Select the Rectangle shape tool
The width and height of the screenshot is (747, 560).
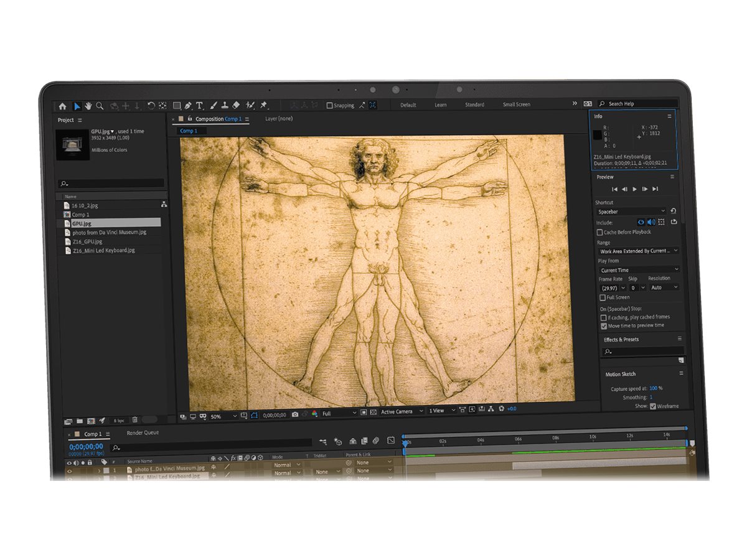pyautogui.click(x=177, y=106)
